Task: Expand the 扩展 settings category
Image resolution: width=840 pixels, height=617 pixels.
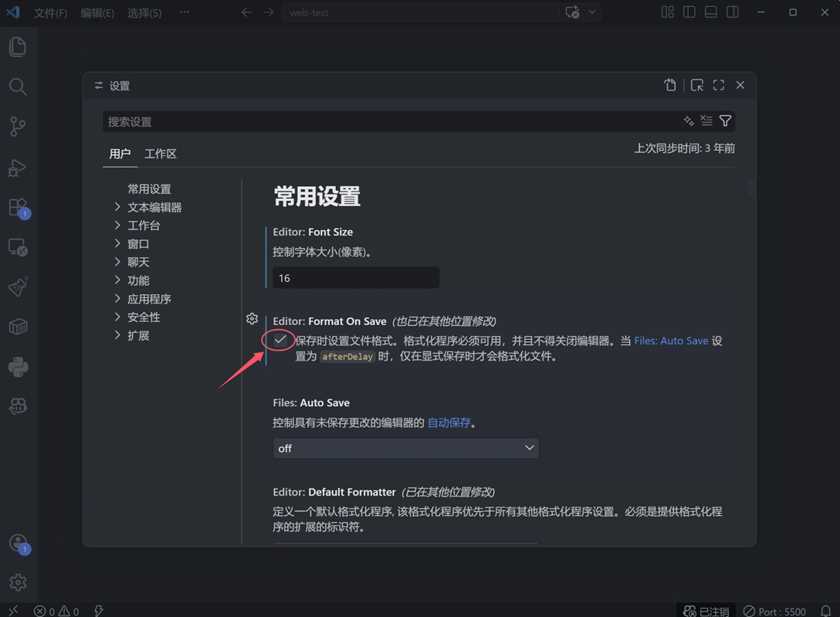Action: pos(117,335)
